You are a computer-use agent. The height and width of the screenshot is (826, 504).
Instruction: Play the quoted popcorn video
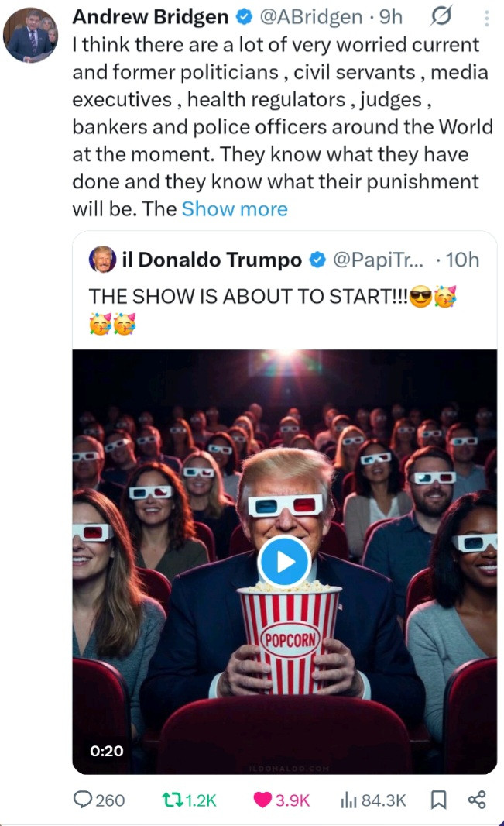click(284, 561)
